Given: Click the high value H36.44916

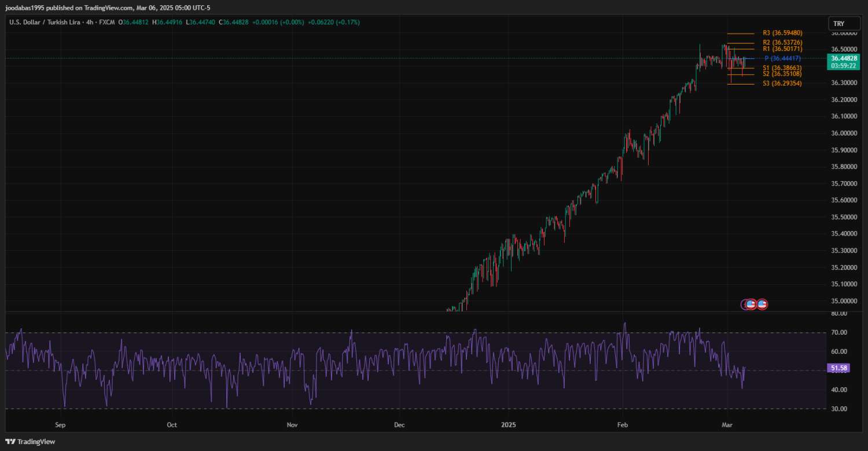Looking at the screenshot, I should tap(167, 23).
